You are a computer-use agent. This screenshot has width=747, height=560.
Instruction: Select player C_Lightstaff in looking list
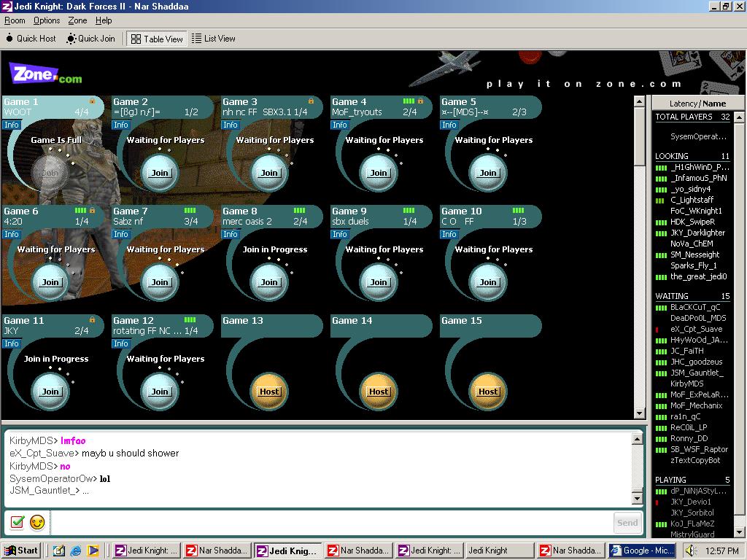(692, 200)
